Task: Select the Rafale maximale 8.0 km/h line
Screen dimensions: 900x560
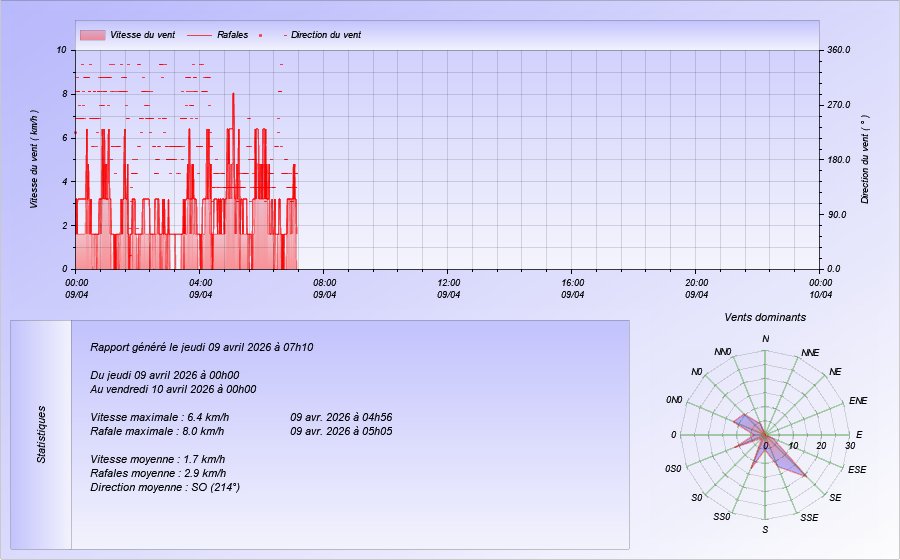Action: (157, 431)
